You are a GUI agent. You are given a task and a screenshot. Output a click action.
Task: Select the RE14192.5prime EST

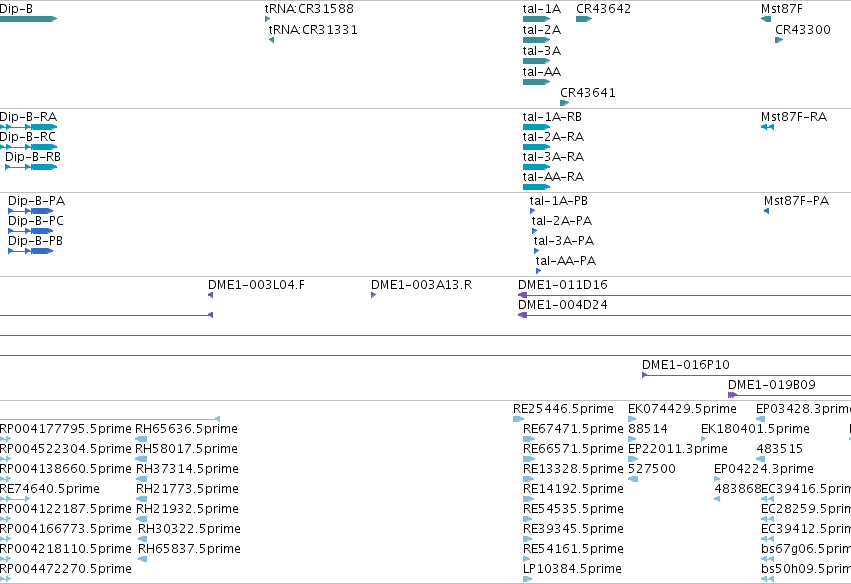click(529, 499)
